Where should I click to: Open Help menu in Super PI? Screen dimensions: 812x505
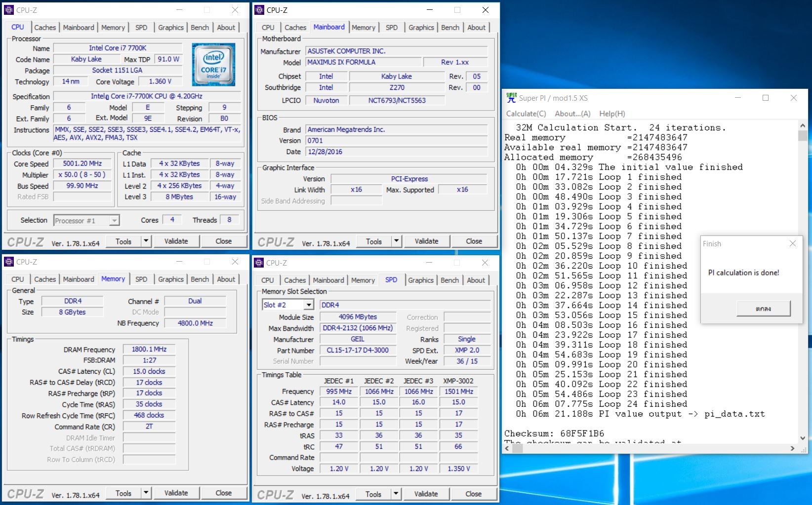coord(612,114)
